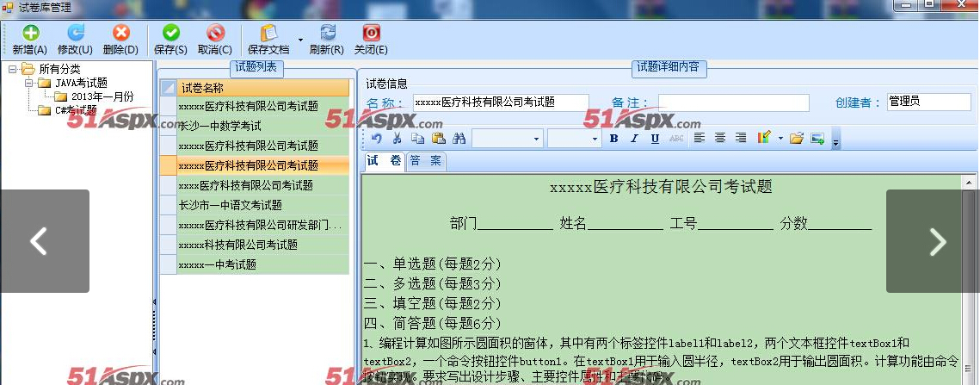This screenshot has width=980, height=385.
Task: Select the JAVA考试题 folder
Action: [81, 83]
